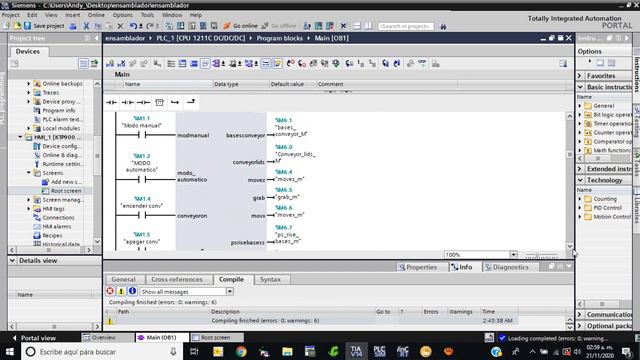640x360 pixels.
Task: Click the Cut scissors icon
Action: (x=86, y=26)
